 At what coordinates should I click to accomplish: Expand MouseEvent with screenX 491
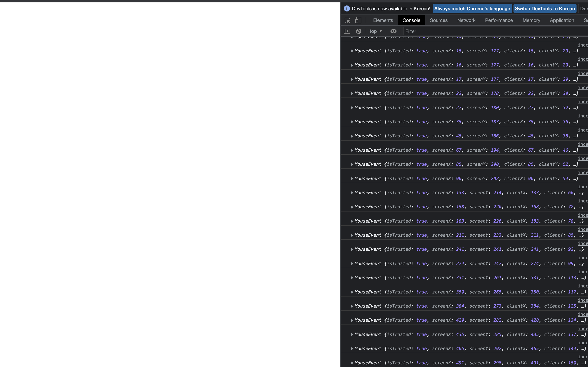click(352, 363)
